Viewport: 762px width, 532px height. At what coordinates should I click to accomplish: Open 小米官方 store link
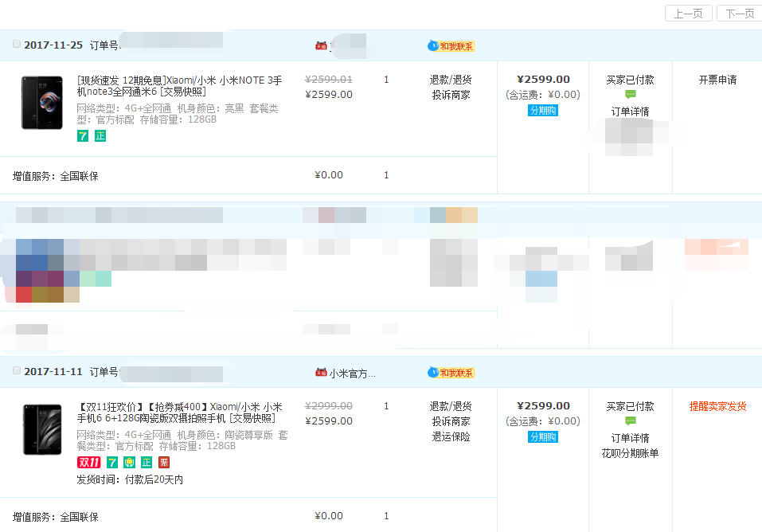pos(352,374)
